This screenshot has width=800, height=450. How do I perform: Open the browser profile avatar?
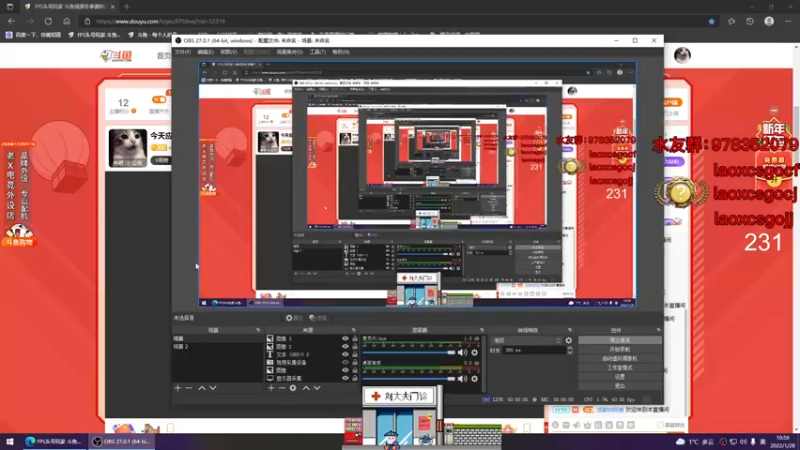[x=769, y=21]
